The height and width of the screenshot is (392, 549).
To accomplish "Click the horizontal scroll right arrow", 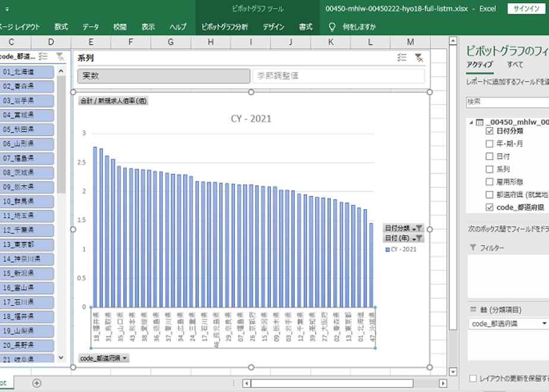I will [x=443, y=383].
